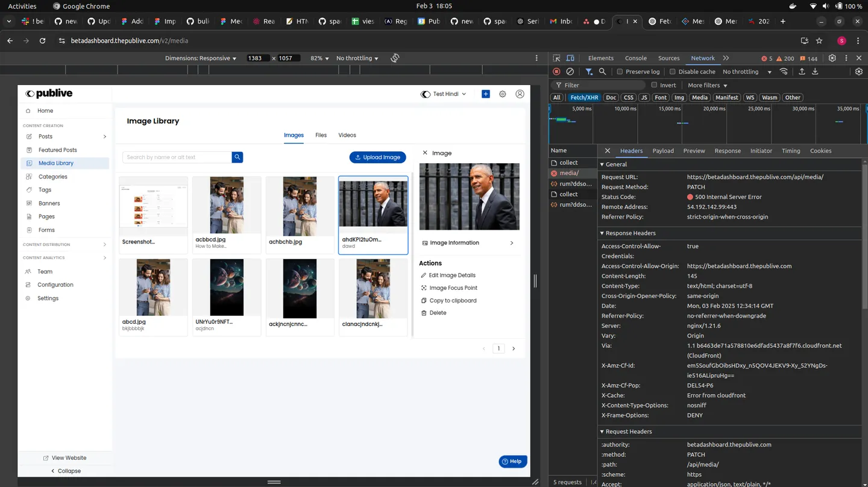Click the Network Filter text field
Image resolution: width=868 pixels, height=487 pixels.
[599, 85]
